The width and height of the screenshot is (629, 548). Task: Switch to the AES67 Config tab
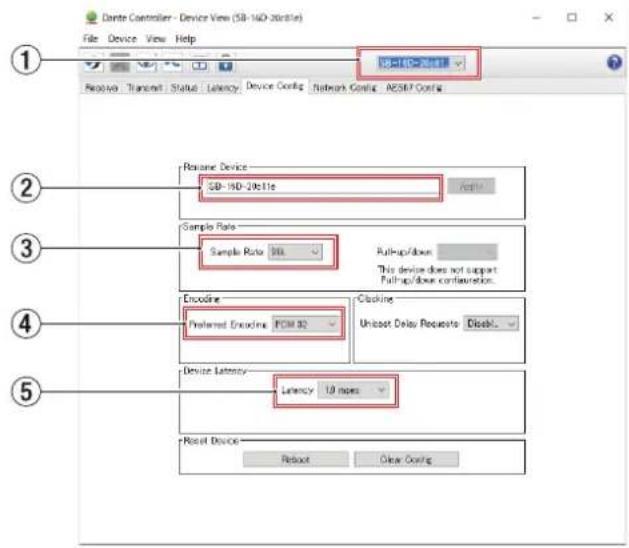coord(414,88)
